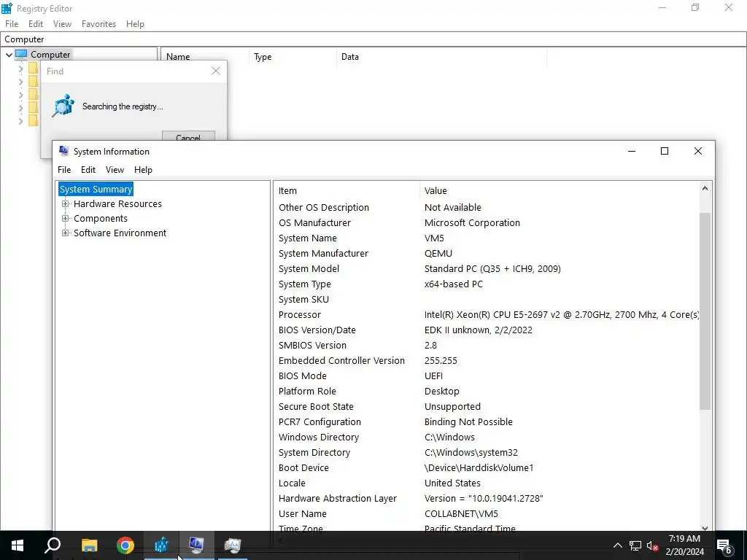
Task: Select Components label in tree
Action: click(101, 219)
